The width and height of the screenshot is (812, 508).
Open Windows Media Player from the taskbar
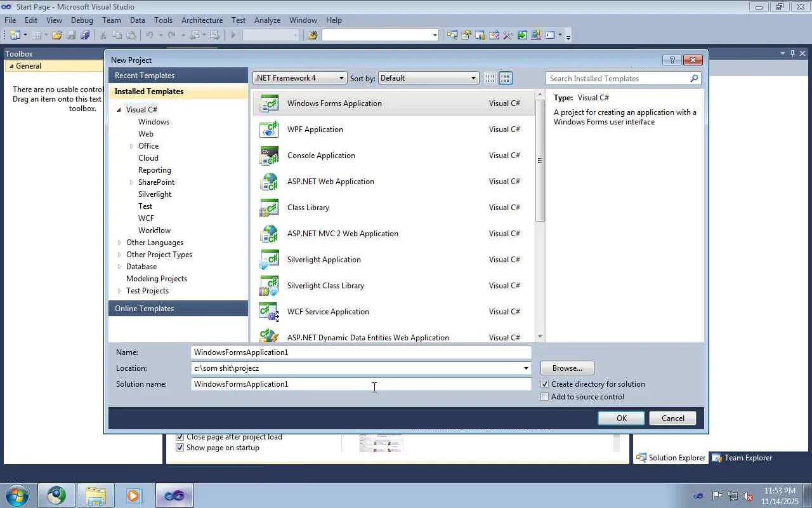134,495
